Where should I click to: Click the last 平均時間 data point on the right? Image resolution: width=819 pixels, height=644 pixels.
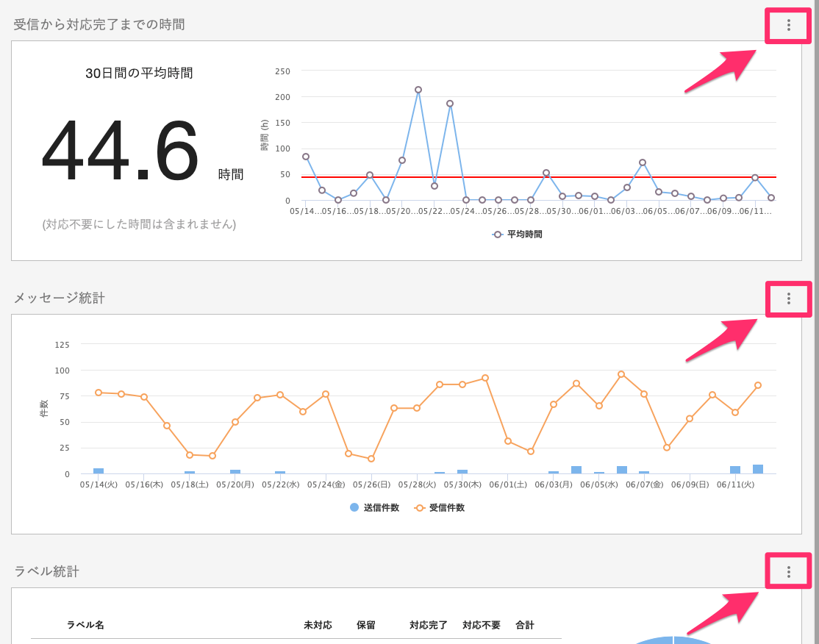coord(770,198)
